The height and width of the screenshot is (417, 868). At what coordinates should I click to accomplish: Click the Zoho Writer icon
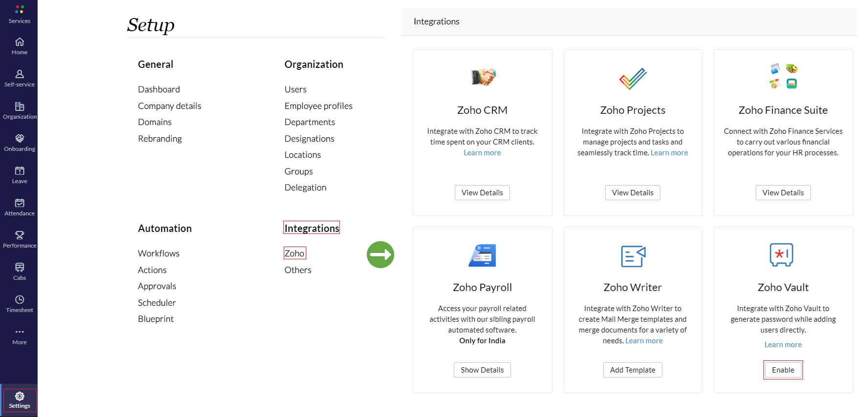[x=633, y=256]
